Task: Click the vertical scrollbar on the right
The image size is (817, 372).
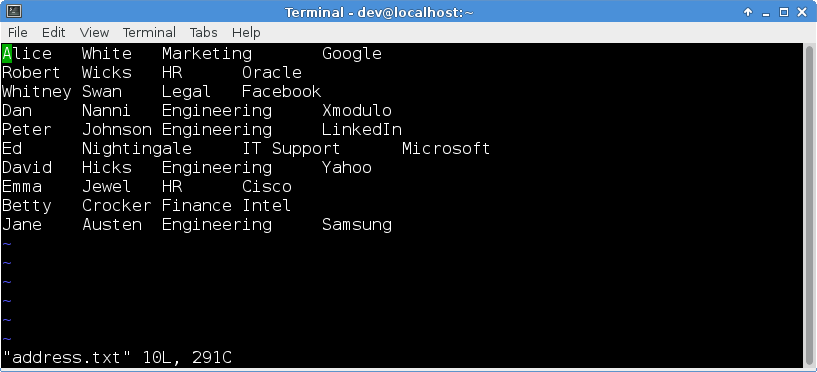Action: click(x=809, y=205)
